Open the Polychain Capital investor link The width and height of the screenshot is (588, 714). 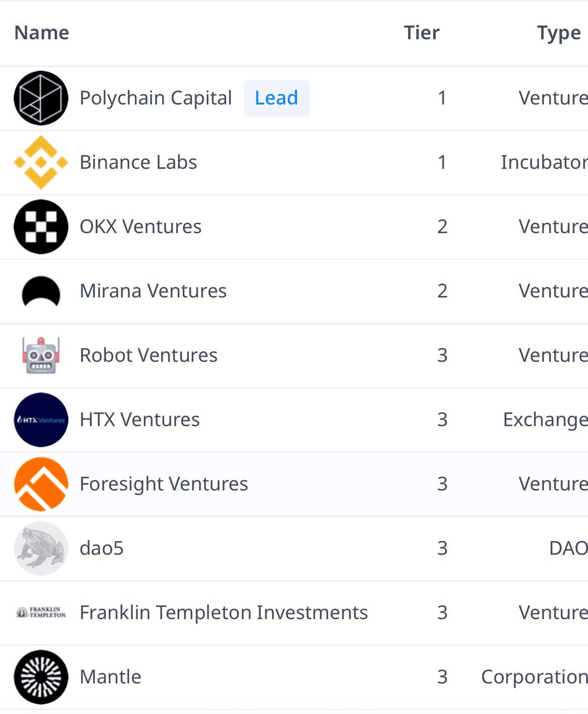pyautogui.click(x=155, y=98)
